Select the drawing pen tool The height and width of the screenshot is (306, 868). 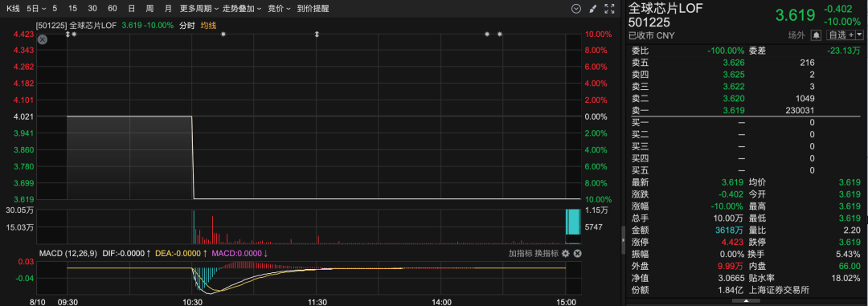592,8
